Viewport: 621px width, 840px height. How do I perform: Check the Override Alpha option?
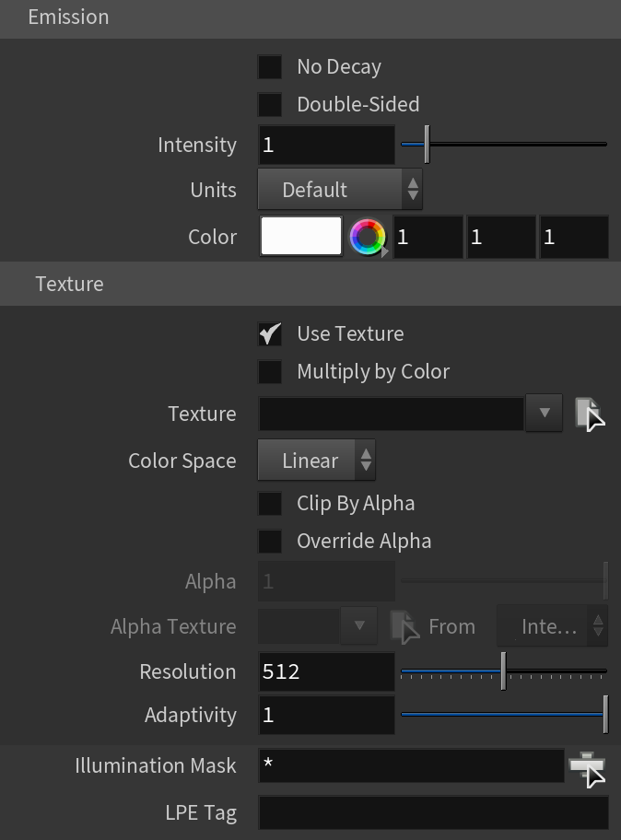tap(270, 541)
